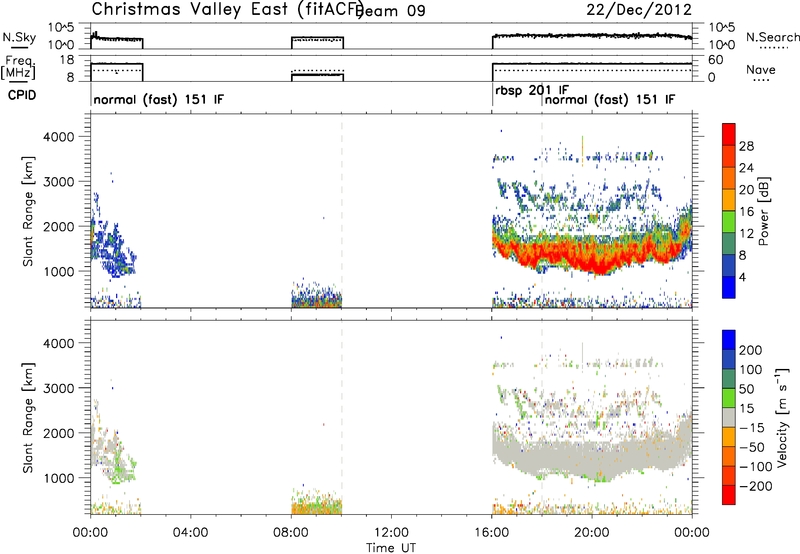Click the '12:00' time axis tick label
Viewport: 800px width, 554px height.
(391, 533)
